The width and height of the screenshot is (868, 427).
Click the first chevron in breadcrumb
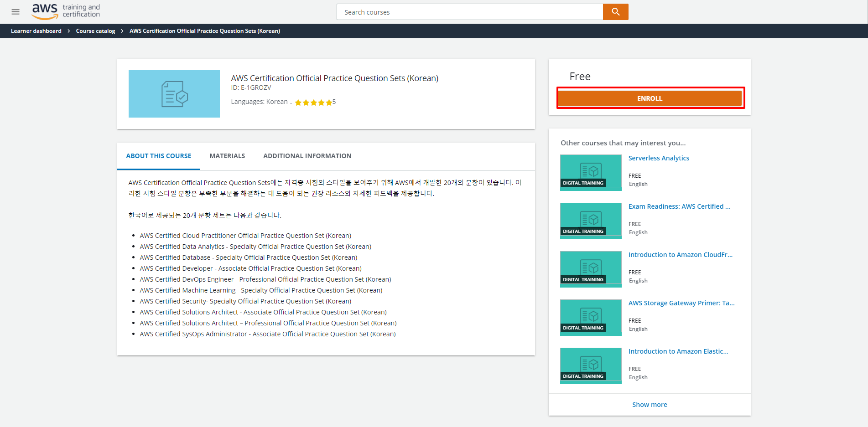tap(69, 31)
